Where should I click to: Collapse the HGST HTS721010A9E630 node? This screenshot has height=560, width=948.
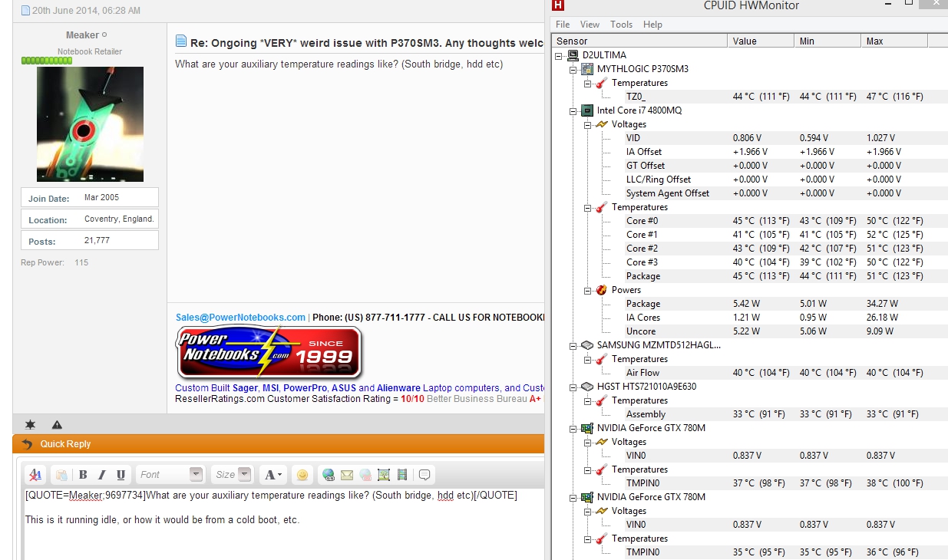click(x=573, y=387)
